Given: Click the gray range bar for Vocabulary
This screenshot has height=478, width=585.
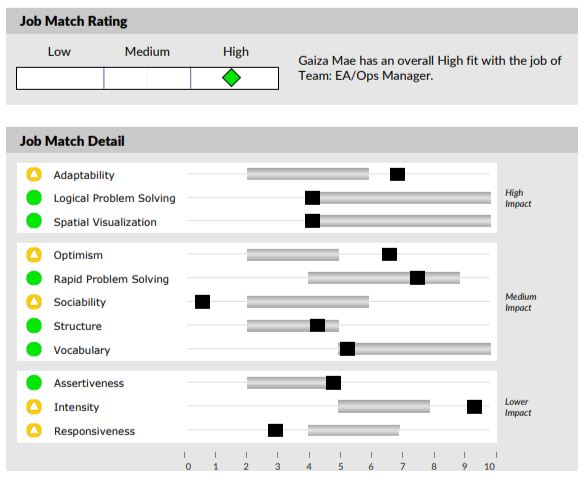Looking at the screenshot, I should pos(414,349).
